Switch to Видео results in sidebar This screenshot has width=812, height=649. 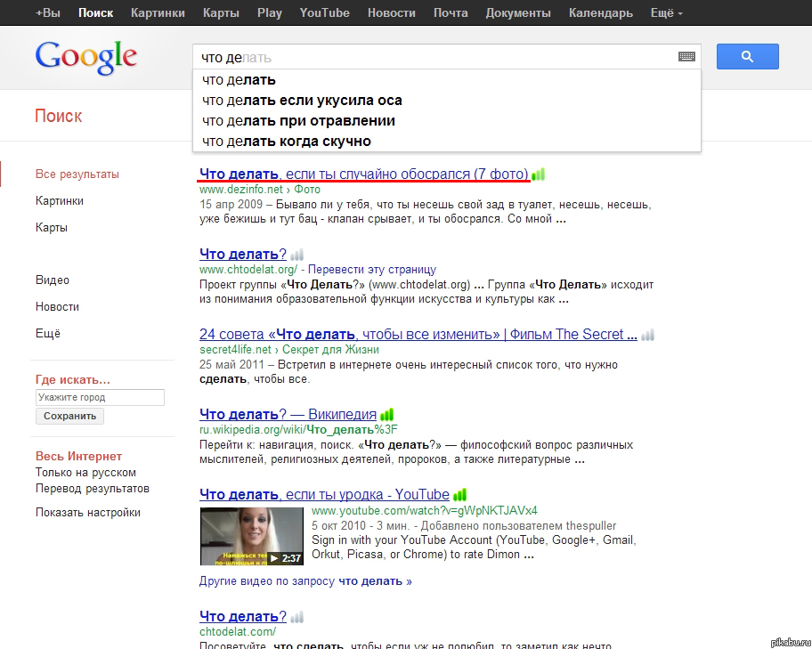click(x=53, y=280)
